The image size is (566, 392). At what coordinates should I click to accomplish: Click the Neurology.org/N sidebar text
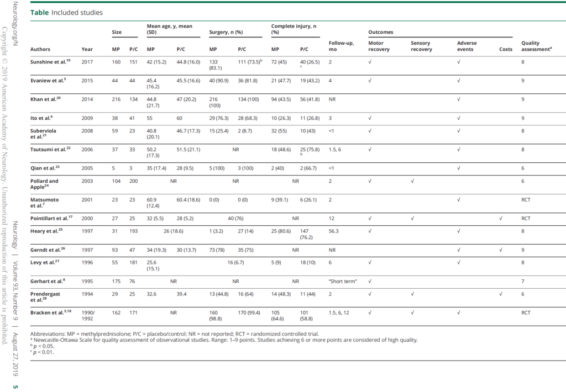(x=15, y=23)
